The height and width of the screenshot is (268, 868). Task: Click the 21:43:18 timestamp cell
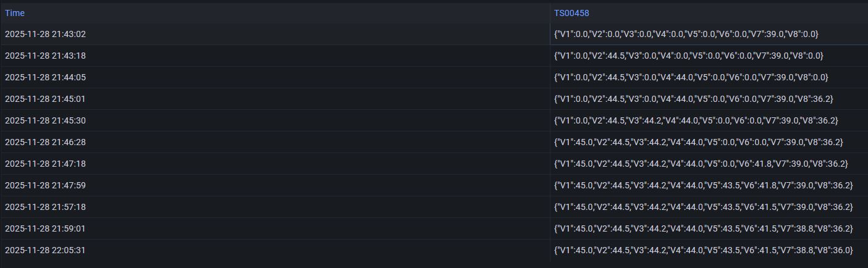click(x=45, y=56)
